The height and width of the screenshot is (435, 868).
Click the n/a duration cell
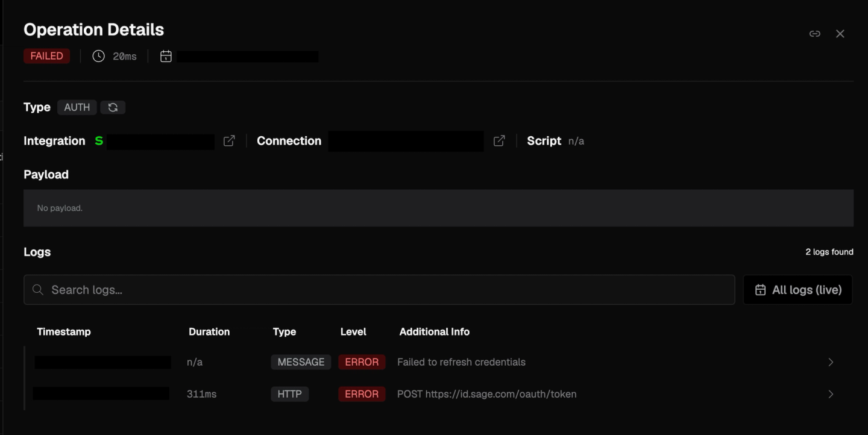(x=195, y=362)
